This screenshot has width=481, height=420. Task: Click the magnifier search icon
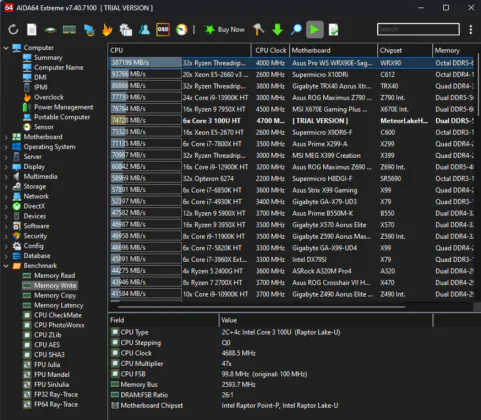[296, 30]
